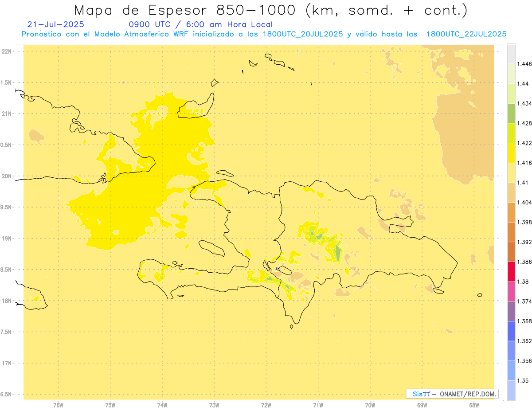Click the colorbar value '1.398'
The height and width of the screenshot is (411, 532).
pyautogui.click(x=524, y=222)
